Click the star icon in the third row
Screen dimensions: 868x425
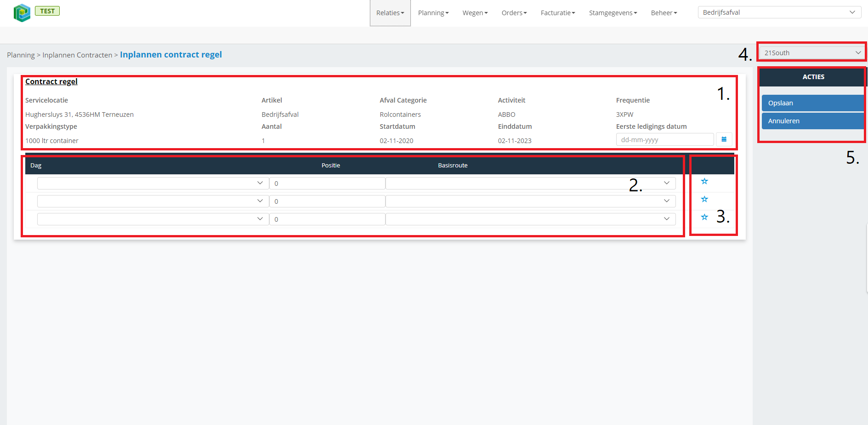point(704,217)
